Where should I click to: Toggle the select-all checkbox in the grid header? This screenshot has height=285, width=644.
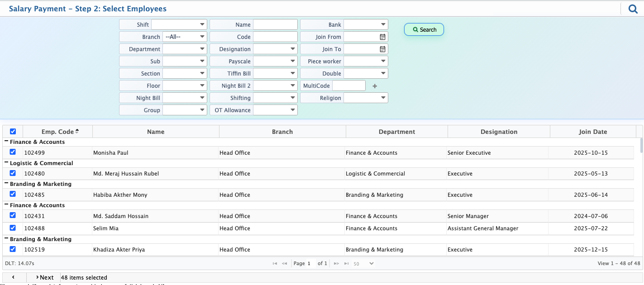coord(13,132)
